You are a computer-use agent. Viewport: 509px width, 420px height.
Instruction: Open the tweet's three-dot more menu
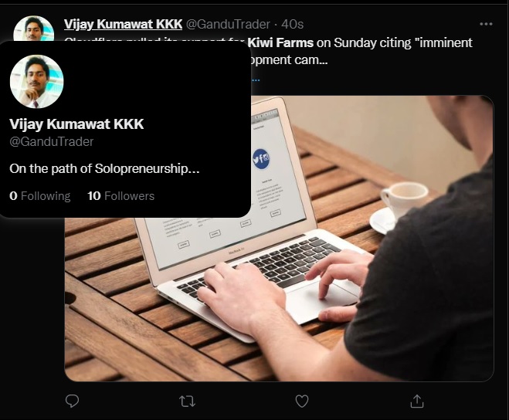(x=486, y=24)
